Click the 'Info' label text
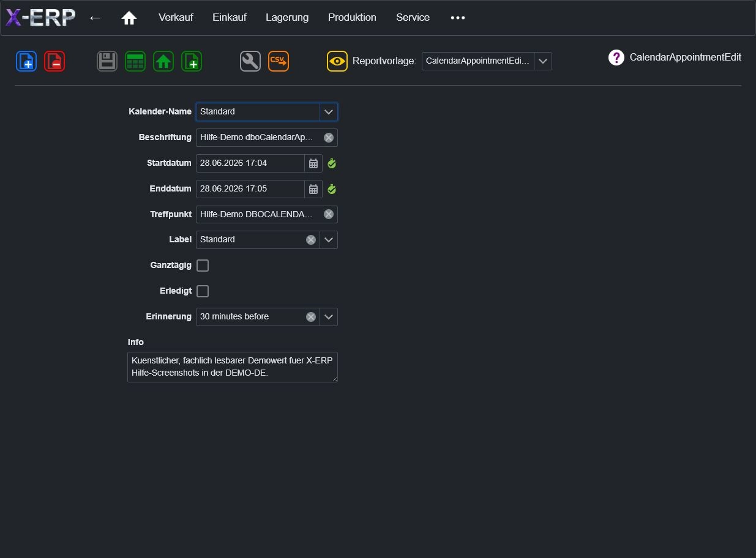The height and width of the screenshot is (558, 756). 136,342
